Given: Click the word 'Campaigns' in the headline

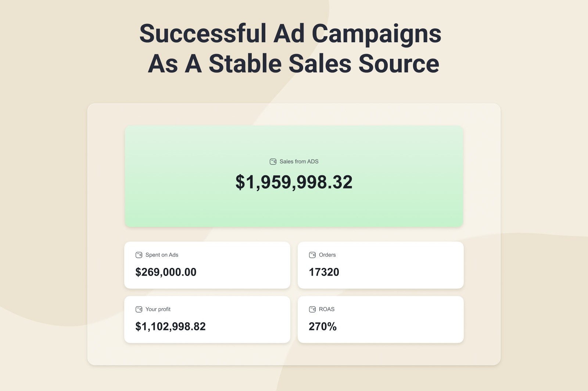Looking at the screenshot, I should 376,34.
